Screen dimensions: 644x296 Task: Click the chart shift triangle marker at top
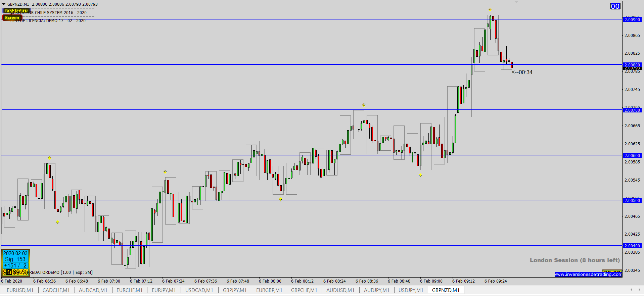[516, 2]
